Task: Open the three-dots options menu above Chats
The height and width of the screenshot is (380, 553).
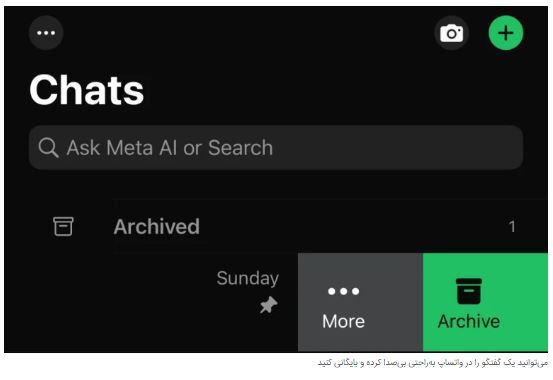Action: pos(46,33)
